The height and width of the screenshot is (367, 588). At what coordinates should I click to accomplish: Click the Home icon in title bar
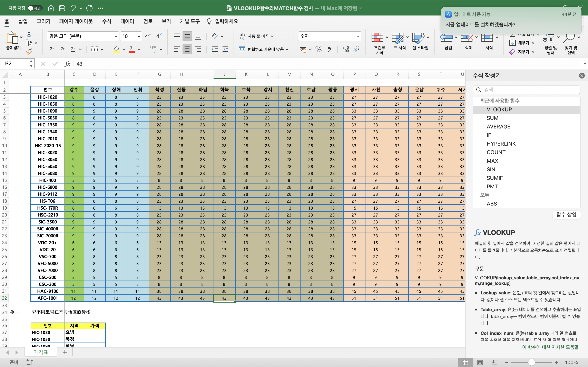pos(51,8)
